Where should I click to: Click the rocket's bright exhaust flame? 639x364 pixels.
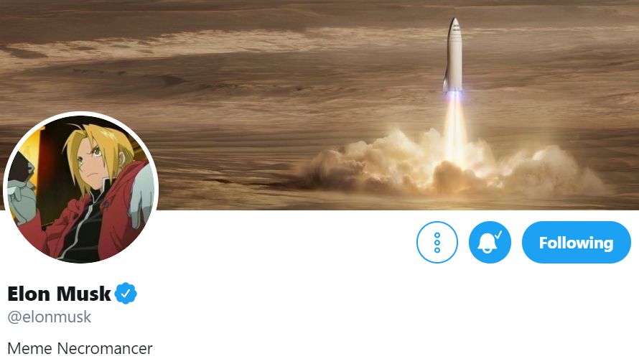(454, 126)
